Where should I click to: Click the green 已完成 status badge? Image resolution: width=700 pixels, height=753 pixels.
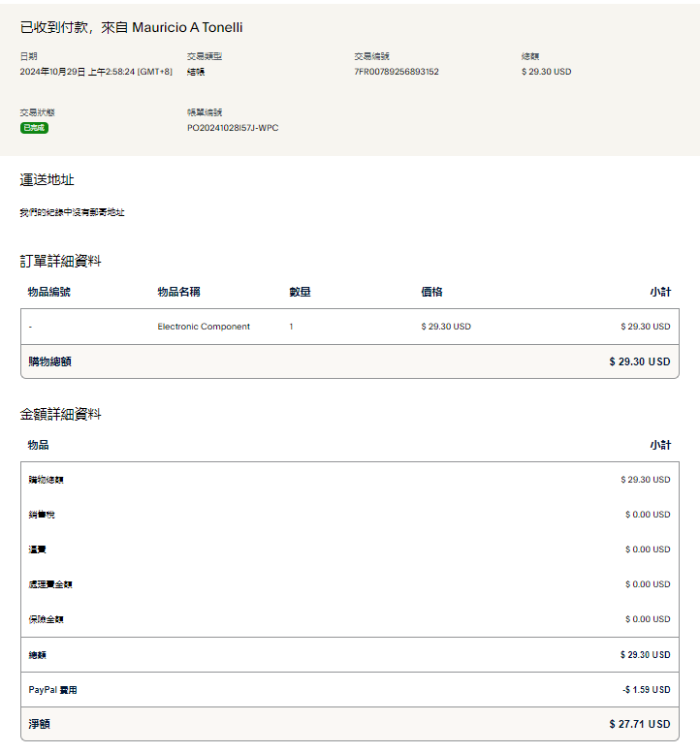coord(34,128)
